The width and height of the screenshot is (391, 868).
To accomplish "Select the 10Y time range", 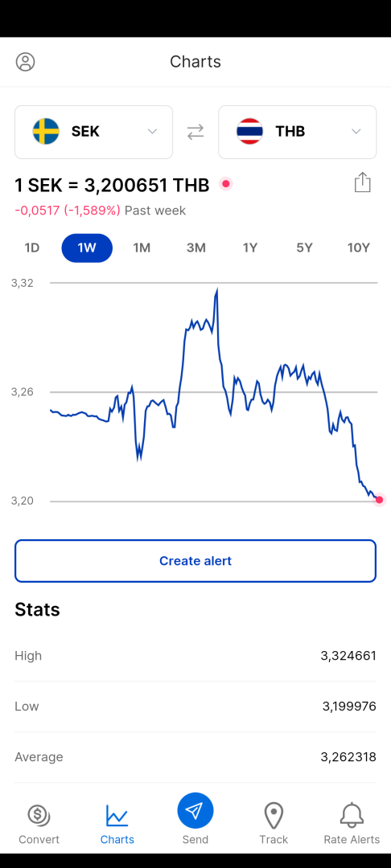I will (358, 248).
